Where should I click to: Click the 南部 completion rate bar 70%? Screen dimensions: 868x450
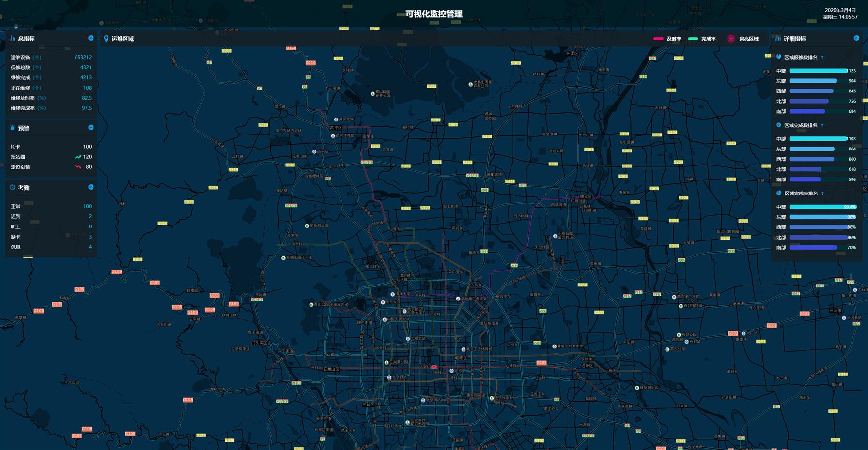813,247
